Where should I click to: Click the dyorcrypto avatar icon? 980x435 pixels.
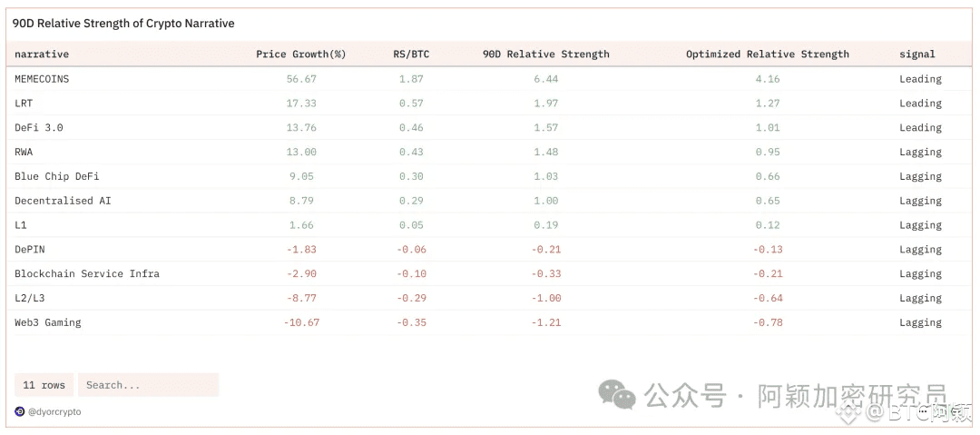(19, 411)
